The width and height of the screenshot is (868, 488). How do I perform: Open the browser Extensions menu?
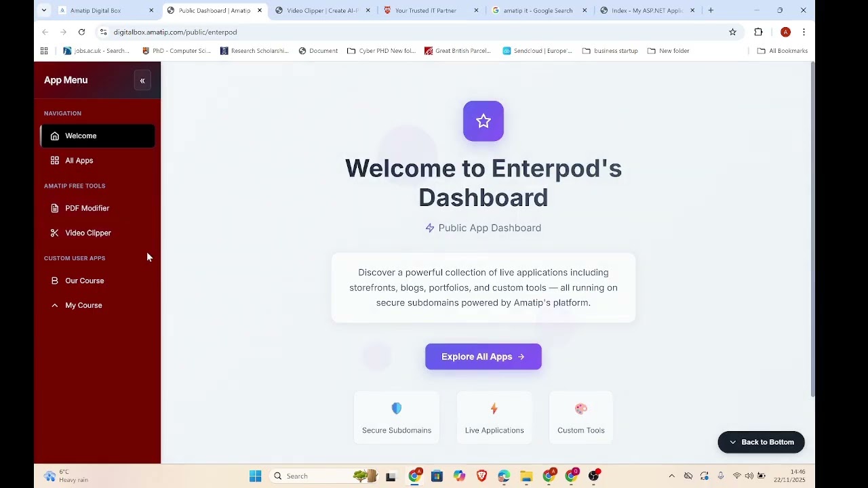pyautogui.click(x=758, y=32)
